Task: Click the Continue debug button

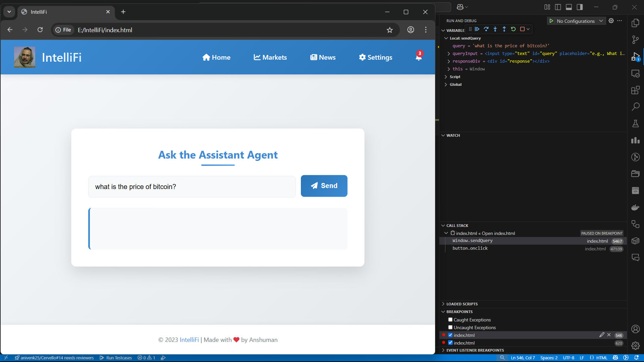Action: [477, 29]
